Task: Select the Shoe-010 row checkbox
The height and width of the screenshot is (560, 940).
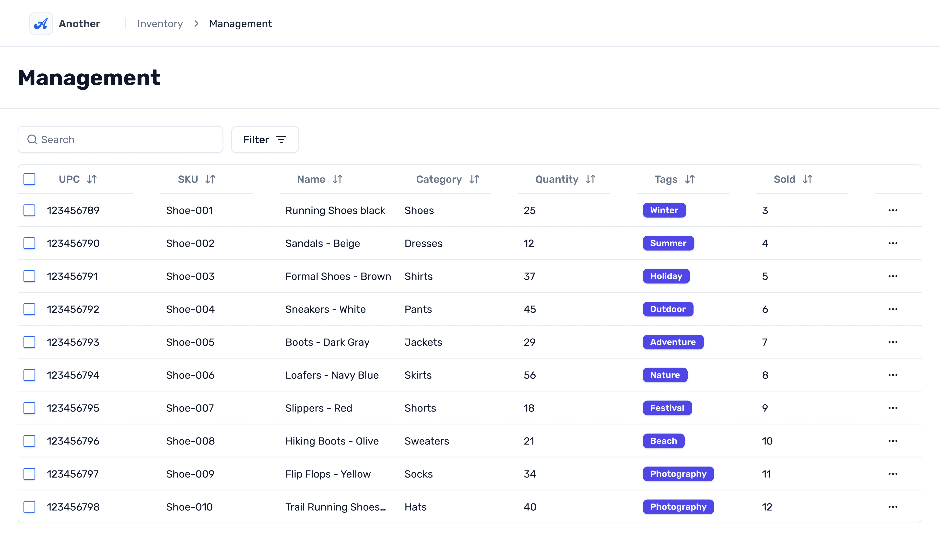Action: (29, 507)
